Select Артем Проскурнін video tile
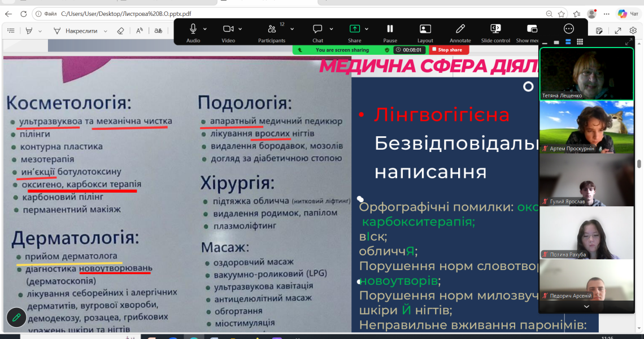 586,127
